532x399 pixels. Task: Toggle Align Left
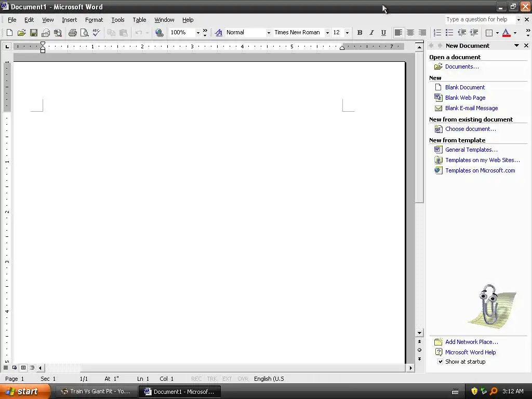click(398, 33)
